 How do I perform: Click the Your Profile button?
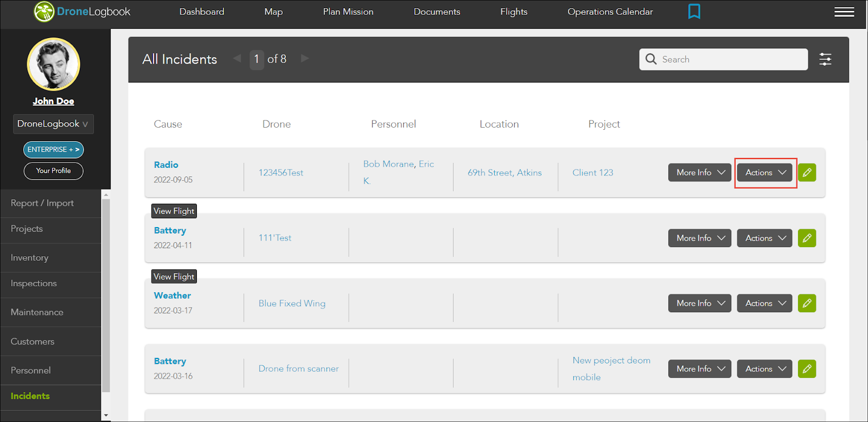pyautogui.click(x=53, y=171)
